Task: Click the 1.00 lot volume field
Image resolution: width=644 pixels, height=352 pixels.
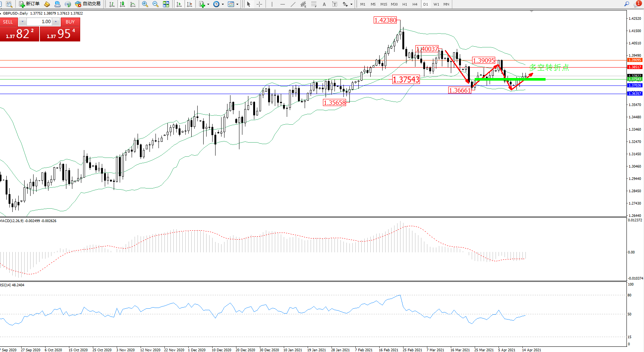Action: (40, 22)
